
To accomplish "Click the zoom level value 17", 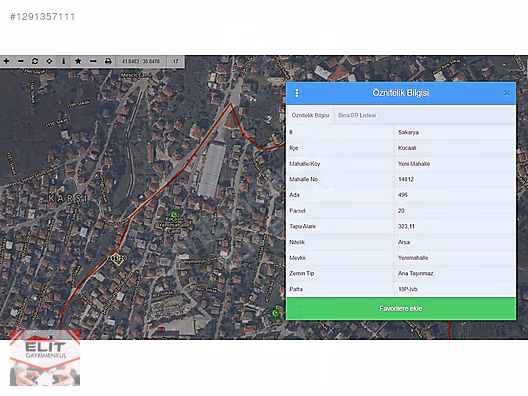I will (175, 61).
